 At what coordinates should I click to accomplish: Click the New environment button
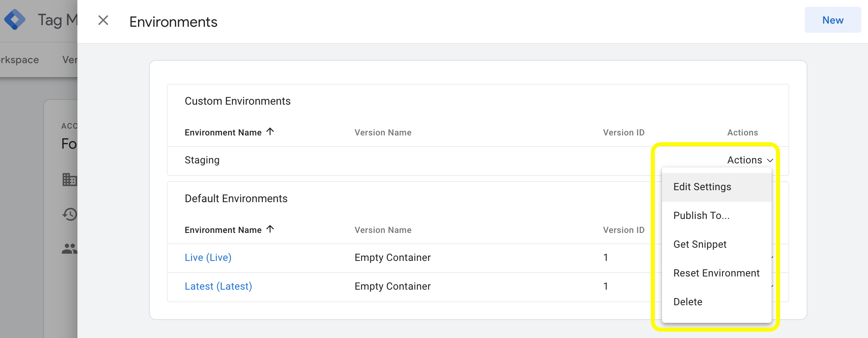833,20
